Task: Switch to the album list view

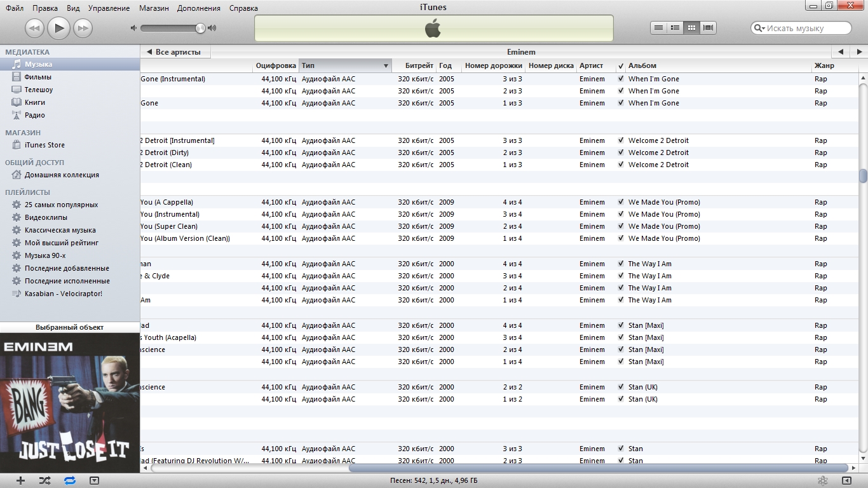Action: 675,27
